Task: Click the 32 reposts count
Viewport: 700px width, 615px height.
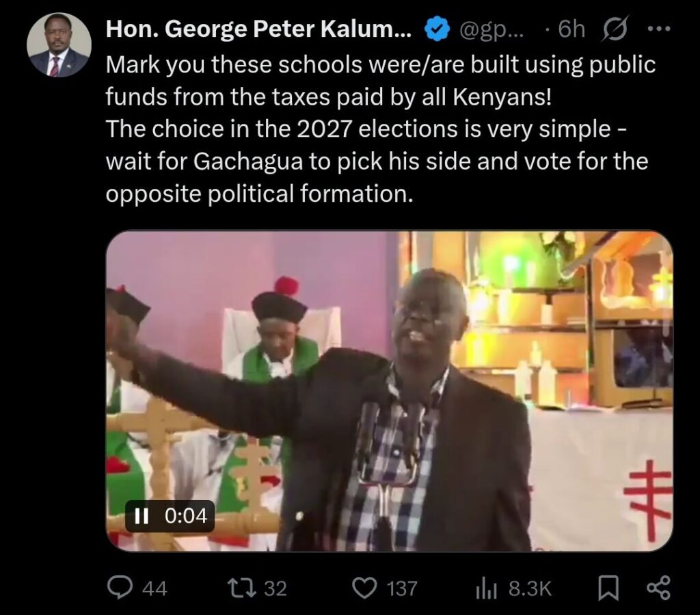Action: click(275, 588)
